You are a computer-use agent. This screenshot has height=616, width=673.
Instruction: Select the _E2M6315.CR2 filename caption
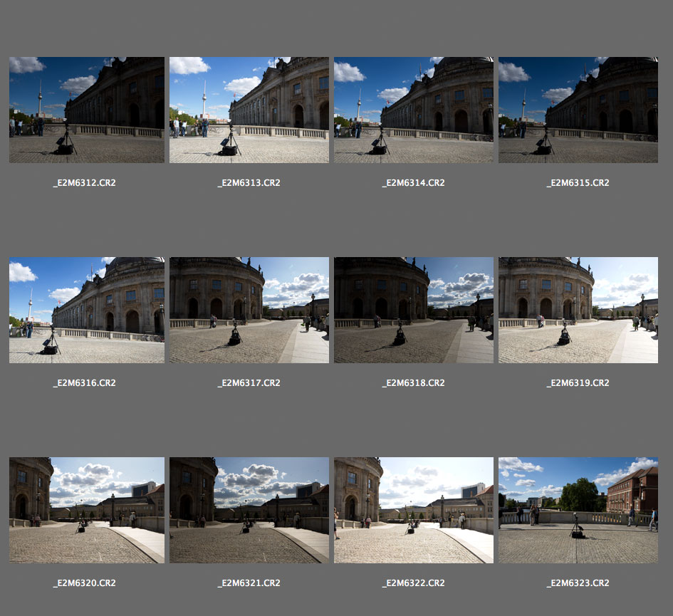pos(578,183)
